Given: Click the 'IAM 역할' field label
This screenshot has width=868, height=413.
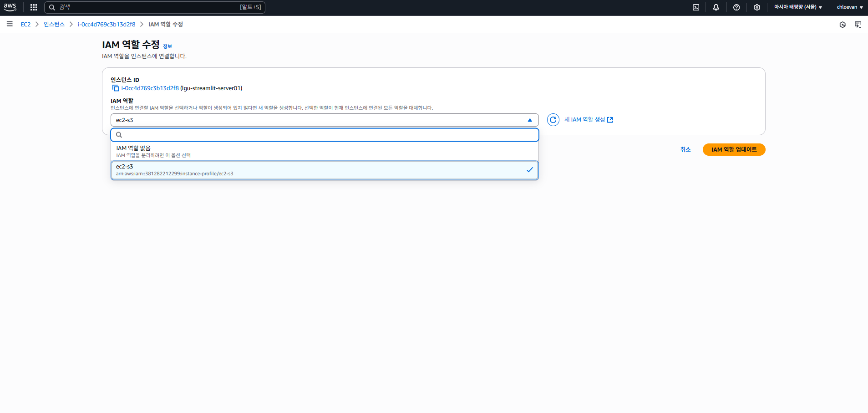Looking at the screenshot, I should click(x=122, y=101).
